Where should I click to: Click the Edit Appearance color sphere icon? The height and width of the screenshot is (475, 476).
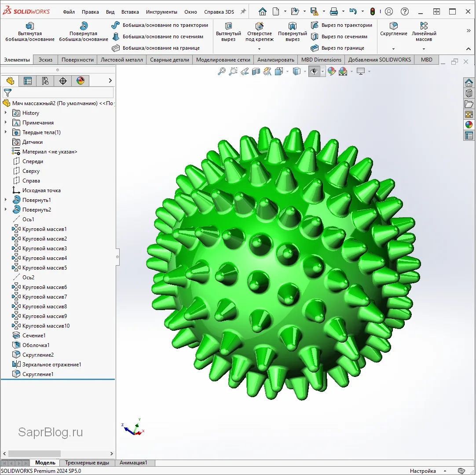pos(331,71)
